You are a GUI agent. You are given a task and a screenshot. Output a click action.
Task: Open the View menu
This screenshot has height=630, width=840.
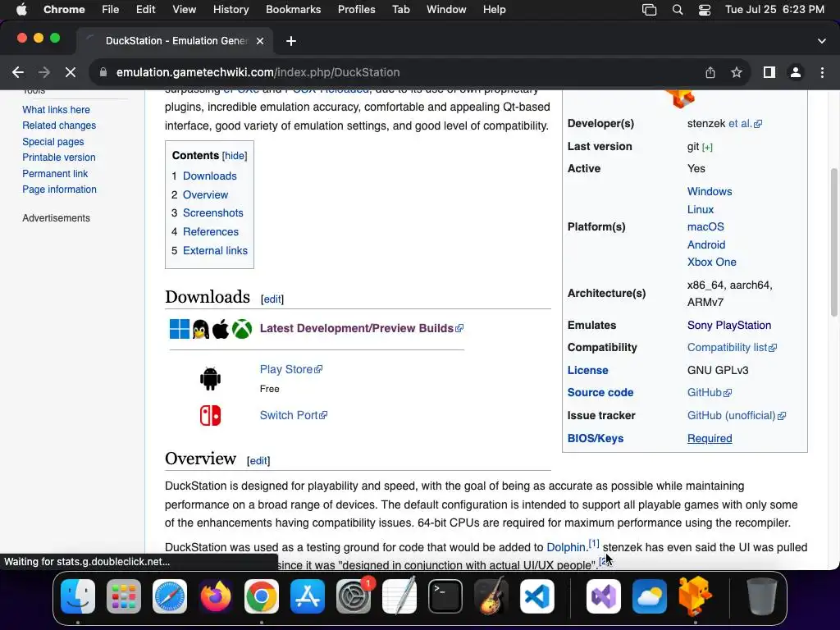click(x=185, y=10)
